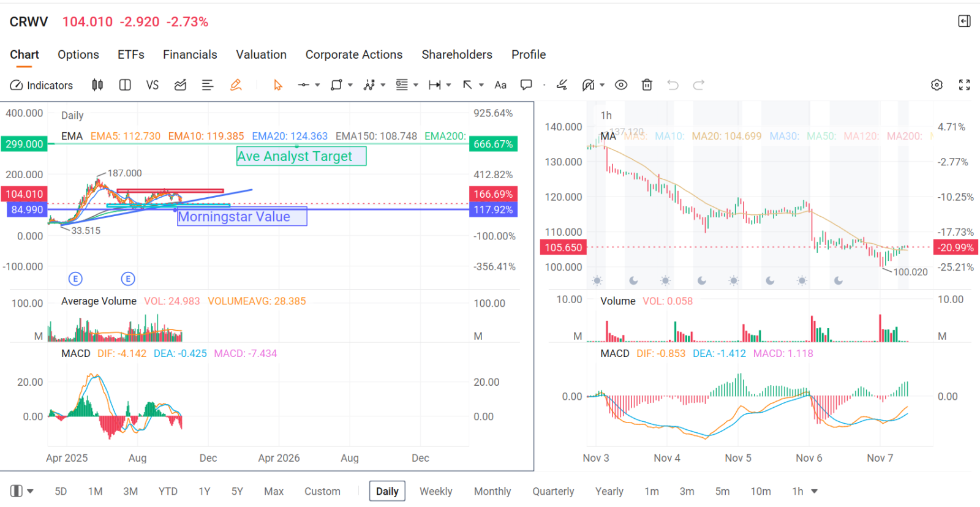Select the wave pattern drawing tool
Viewport: 980px width, 507px height.
(369, 85)
